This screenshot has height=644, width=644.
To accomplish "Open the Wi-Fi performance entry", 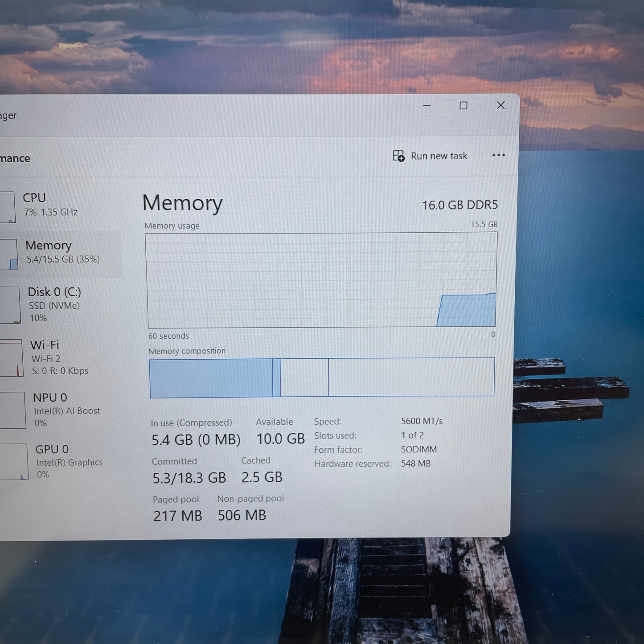I will [x=61, y=358].
